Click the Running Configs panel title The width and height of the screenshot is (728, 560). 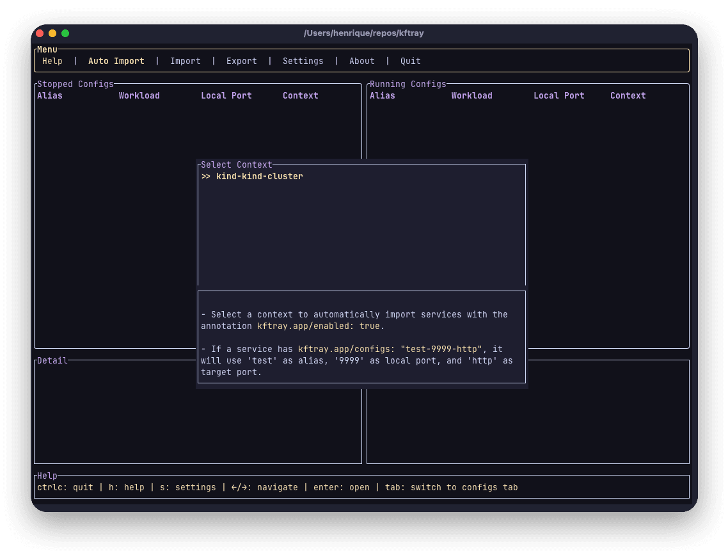pos(408,84)
